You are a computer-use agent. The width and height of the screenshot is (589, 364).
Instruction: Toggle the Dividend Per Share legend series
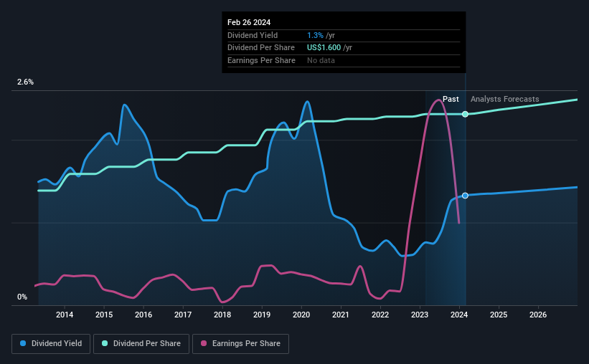click(141, 343)
